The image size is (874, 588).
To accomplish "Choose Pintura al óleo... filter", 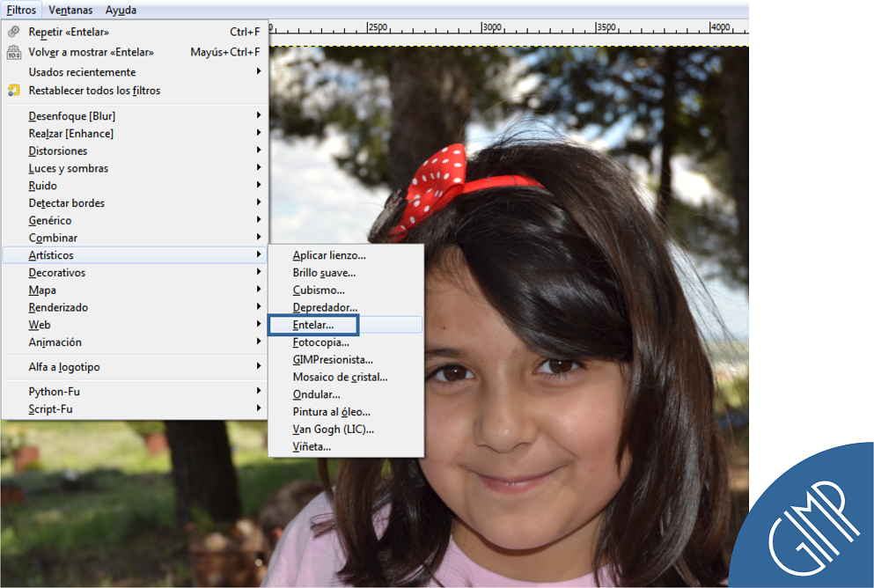I will click(x=346, y=411).
